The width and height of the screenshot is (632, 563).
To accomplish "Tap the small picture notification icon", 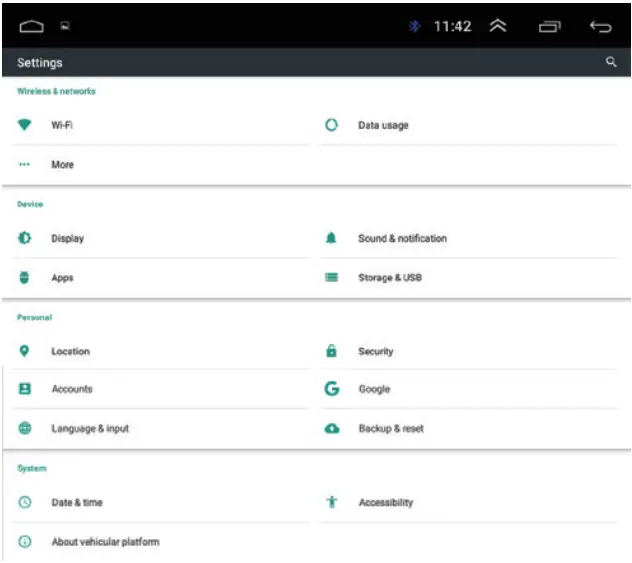I will point(65,26).
